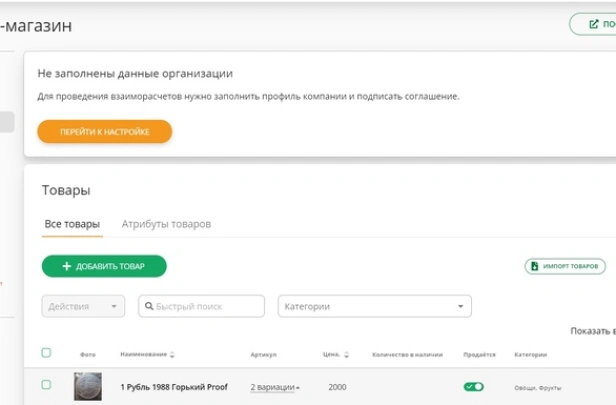Screen dimensions: 616x405
Task: Click the Перейти к настройке button
Action: click(105, 132)
